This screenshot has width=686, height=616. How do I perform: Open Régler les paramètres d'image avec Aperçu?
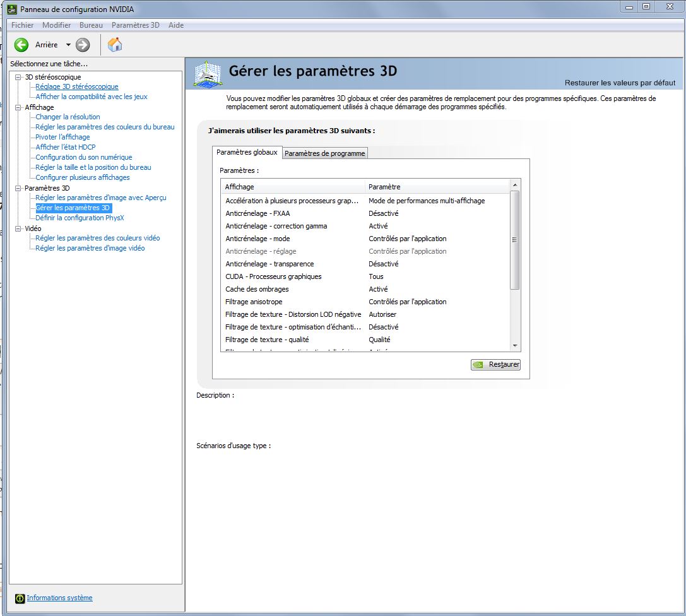coord(101,198)
